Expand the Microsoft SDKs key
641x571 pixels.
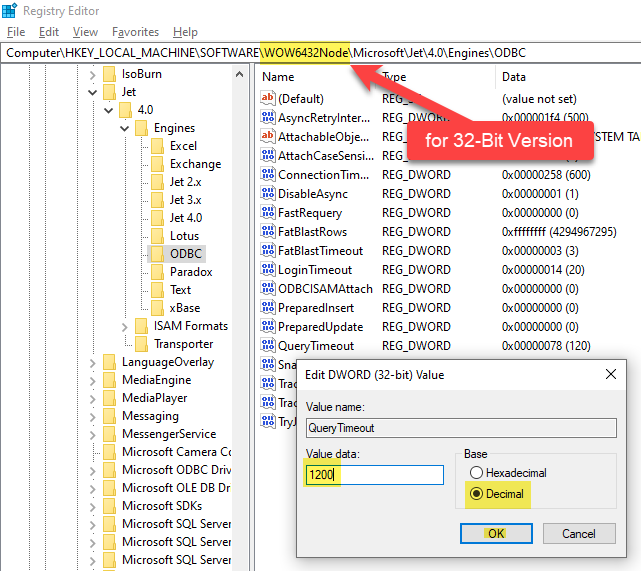[92, 506]
